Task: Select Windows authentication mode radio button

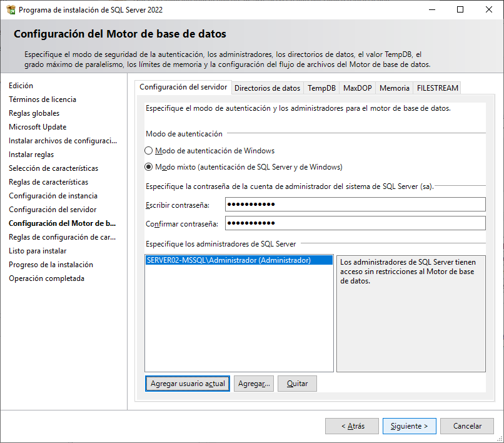Action: tap(148, 151)
